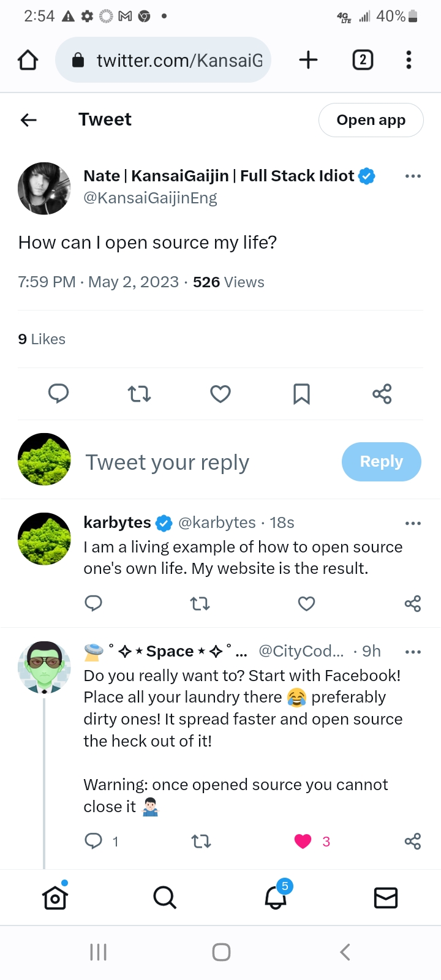Screen dimensions: 441x980
Task: Open the Search tab magnifier icon
Action: (165, 897)
